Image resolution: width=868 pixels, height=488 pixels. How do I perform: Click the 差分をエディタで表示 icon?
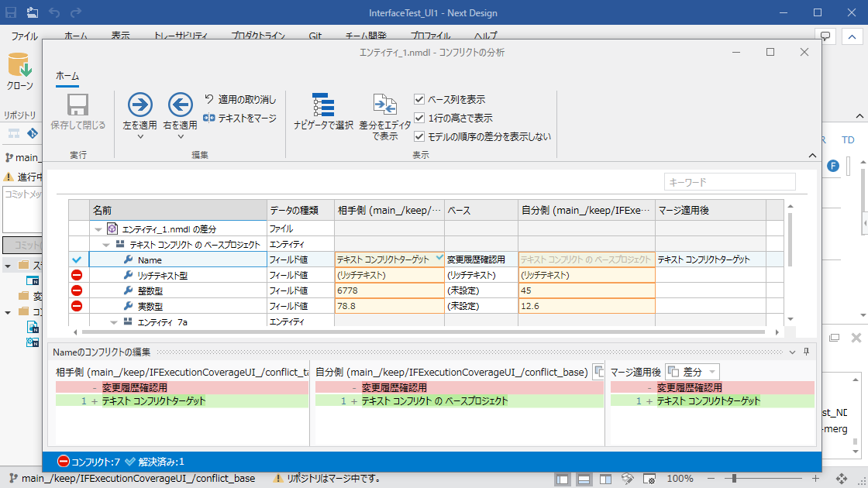tap(384, 105)
